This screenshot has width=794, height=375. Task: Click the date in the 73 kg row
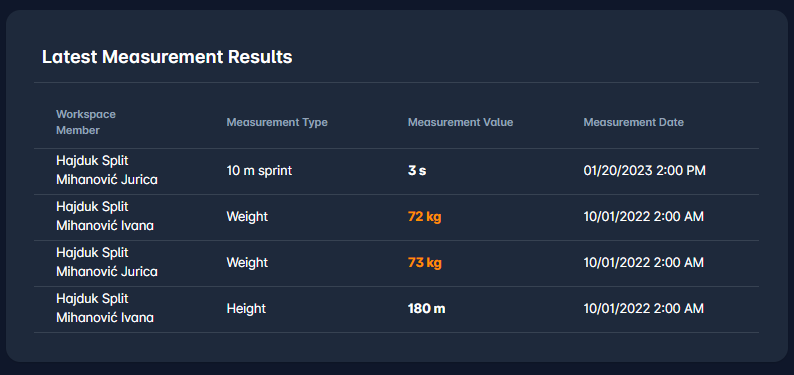[x=644, y=263]
